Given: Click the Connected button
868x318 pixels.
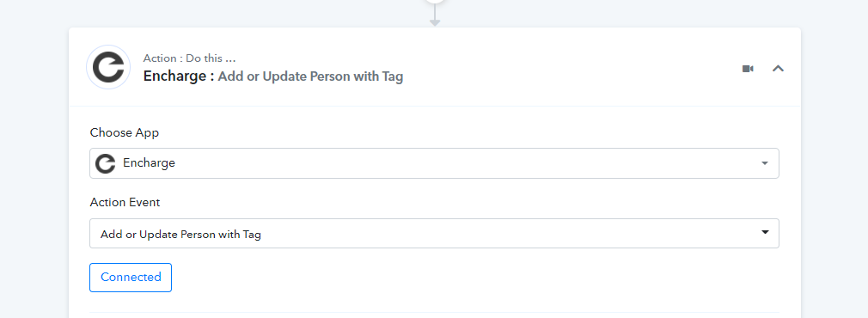Looking at the screenshot, I should (x=131, y=277).
